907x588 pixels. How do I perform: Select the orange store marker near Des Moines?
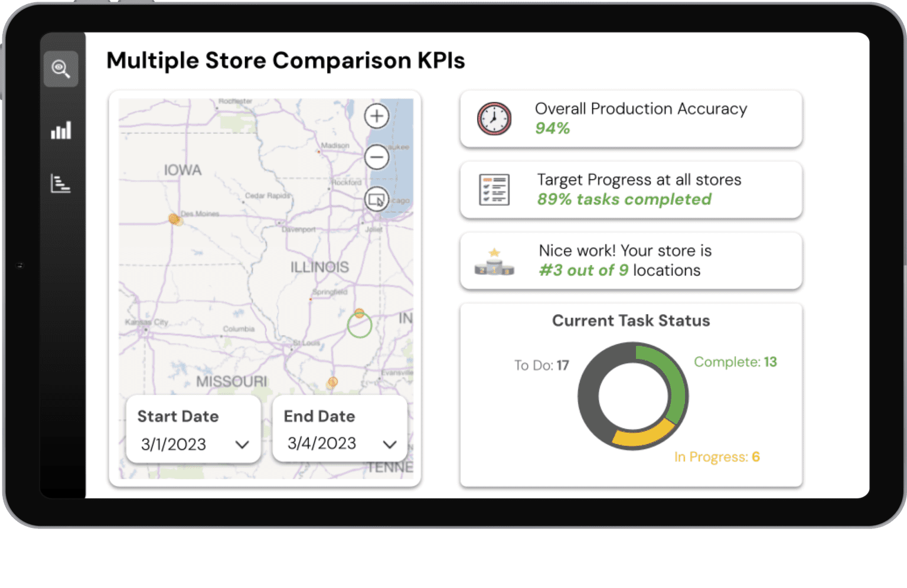click(174, 219)
